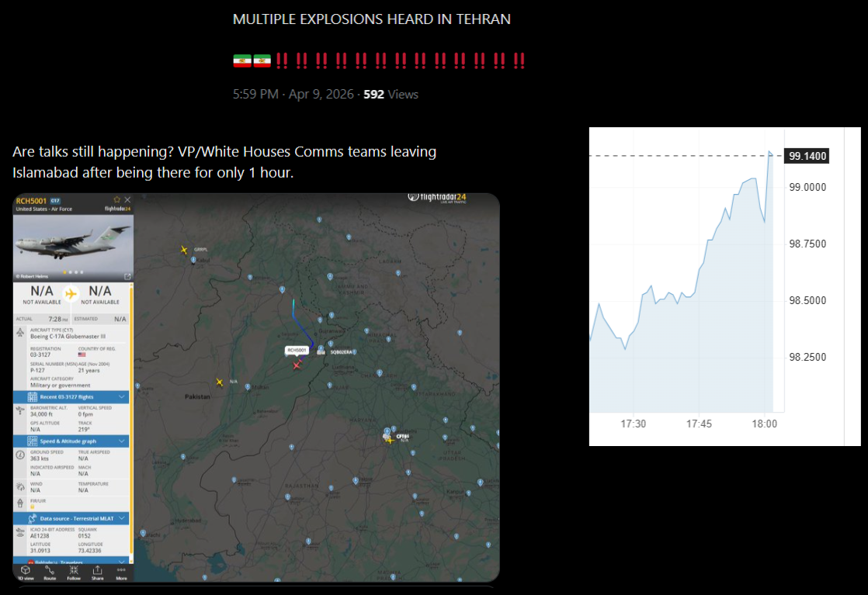Click the 17:45 time axis label

point(699,424)
